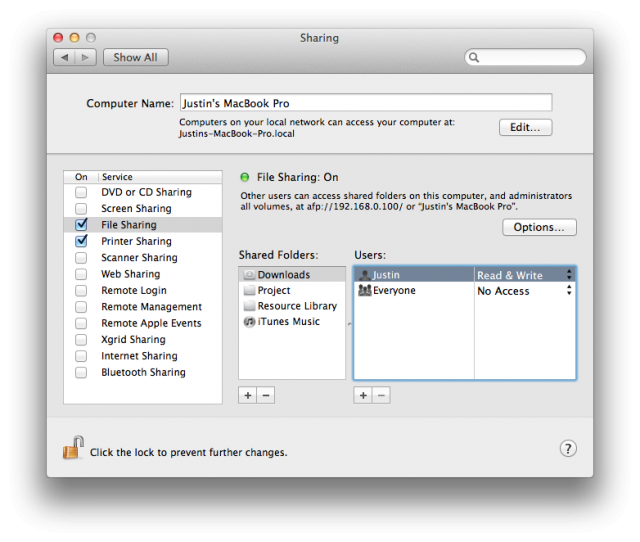The height and width of the screenshot is (542, 640).
Task: Select Project in Shared Folders
Action: pyautogui.click(x=292, y=291)
